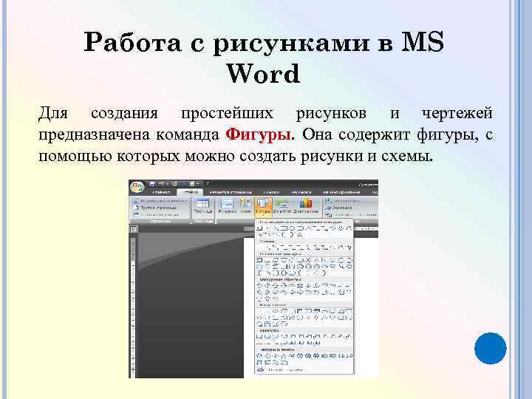This screenshot has width=532, height=399.
Task: Click Перекрестная ссылка in Links group
Action: point(351,215)
